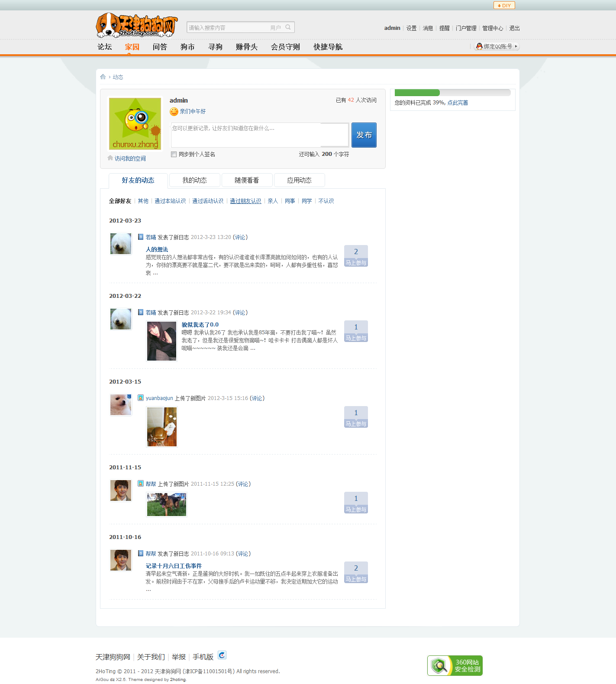This screenshot has width=616, height=684.
Task: Click admin's profile avatar image
Action: click(x=135, y=124)
